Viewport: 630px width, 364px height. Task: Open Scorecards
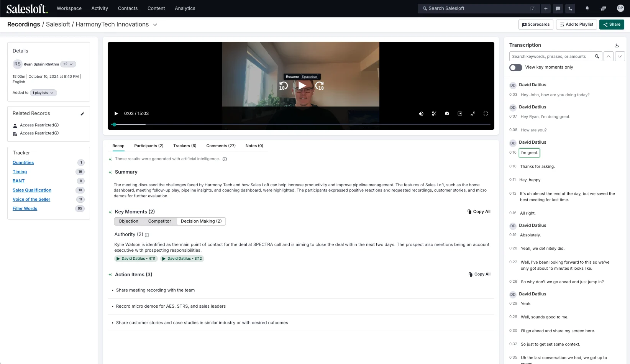point(536,25)
